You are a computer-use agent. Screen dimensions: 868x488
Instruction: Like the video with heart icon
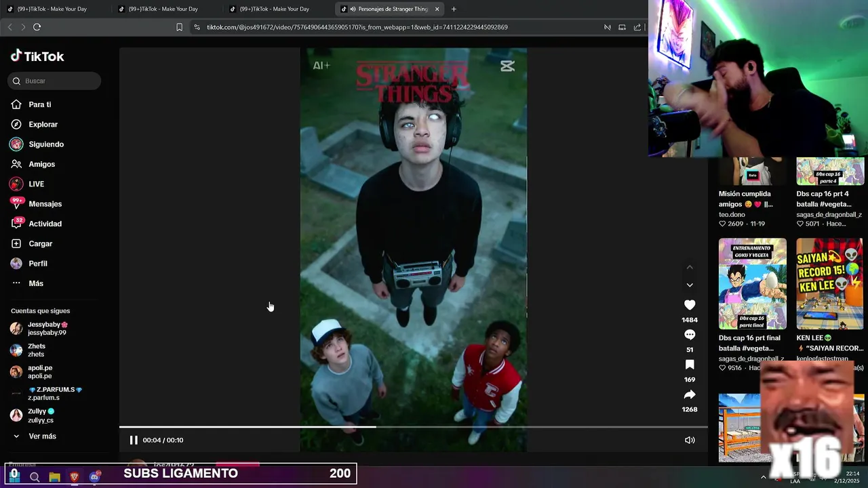(690, 305)
